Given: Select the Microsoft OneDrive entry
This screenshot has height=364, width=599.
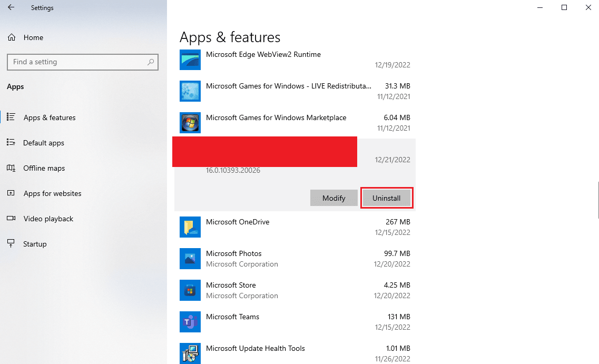Looking at the screenshot, I should tap(295, 227).
